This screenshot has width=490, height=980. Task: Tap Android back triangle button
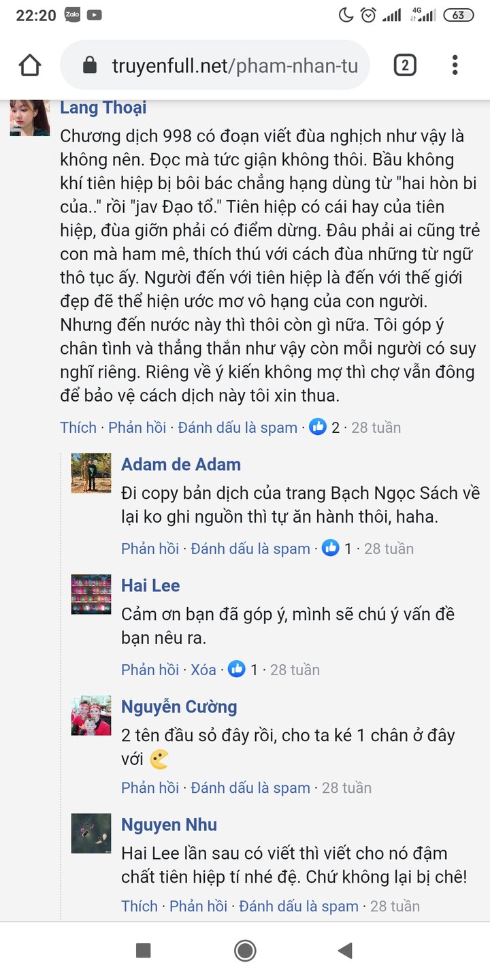[x=345, y=951]
